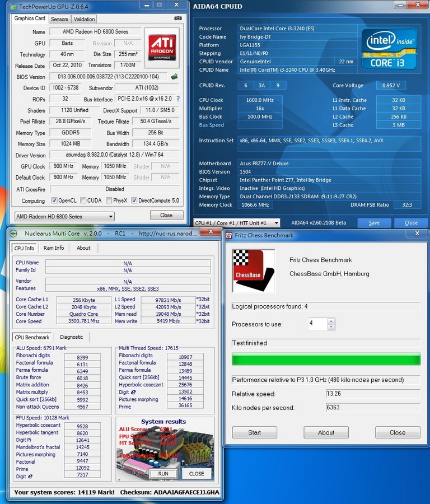Image resolution: width=430 pixels, height=504 pixels.
Task: Click the Mem read 19048 Mb/s value
Action: click(168, 314)
